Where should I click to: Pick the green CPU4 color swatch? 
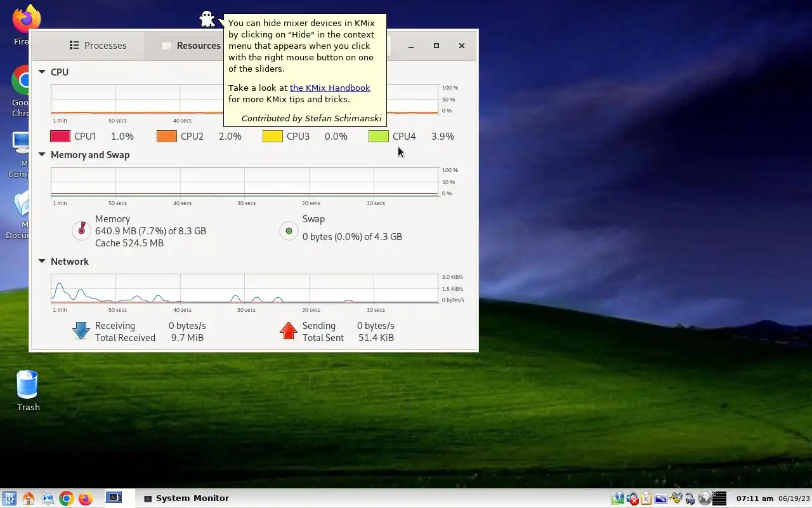click(x=379, y=136)
